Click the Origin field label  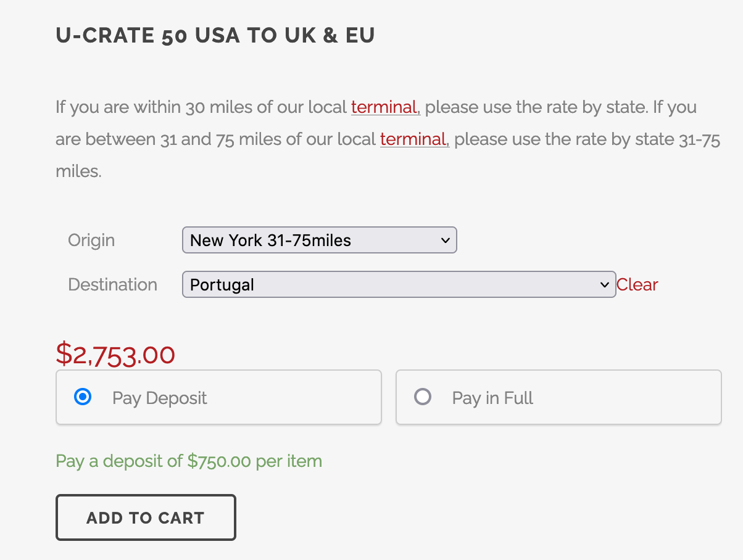91,241
